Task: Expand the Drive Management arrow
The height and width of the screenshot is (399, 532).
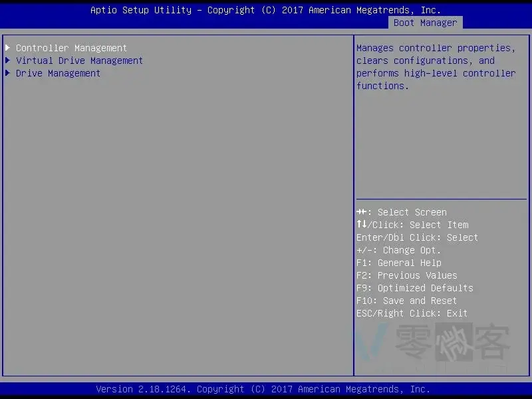Action: click(8, 73)
